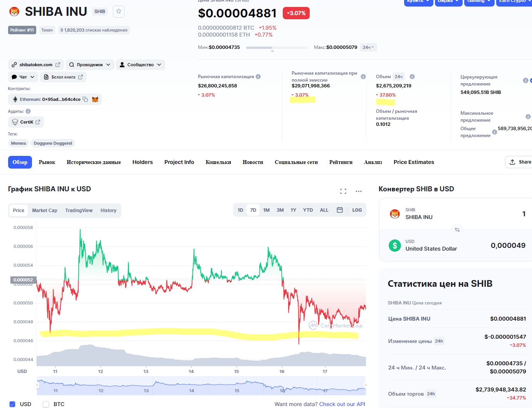Click info icon beside Рыночная капитализация

(x=258, y=77)
